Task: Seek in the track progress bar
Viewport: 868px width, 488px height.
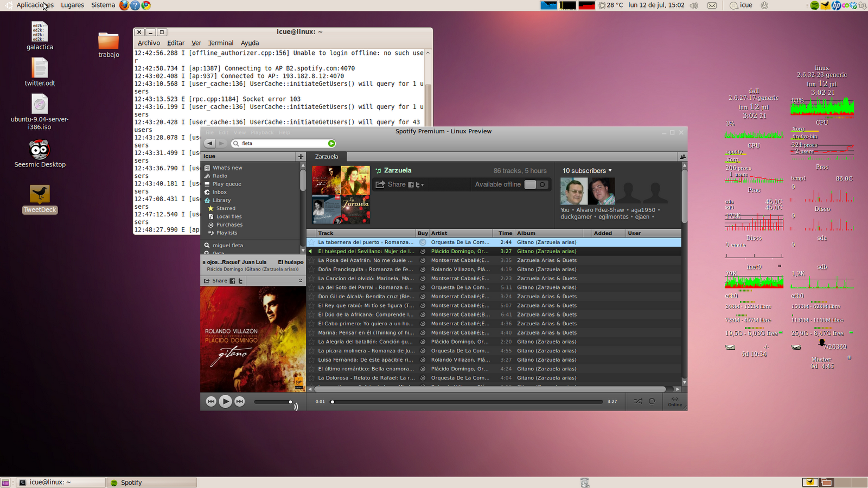Action: [467, 402]
